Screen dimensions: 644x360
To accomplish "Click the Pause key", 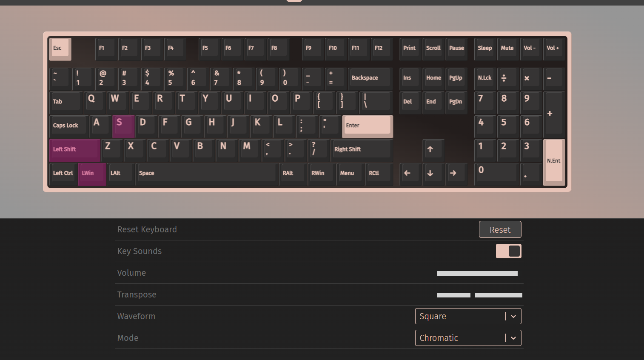I will tap(456, 49).
